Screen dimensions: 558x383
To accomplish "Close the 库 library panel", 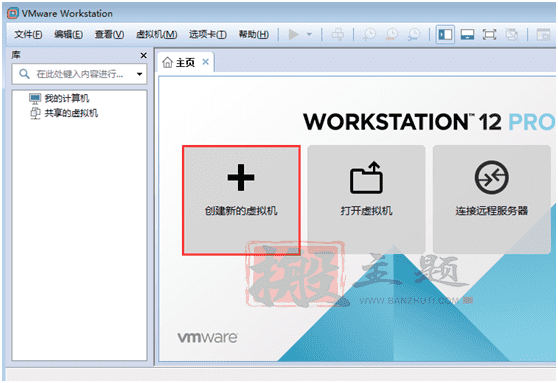I will (143, 56).
